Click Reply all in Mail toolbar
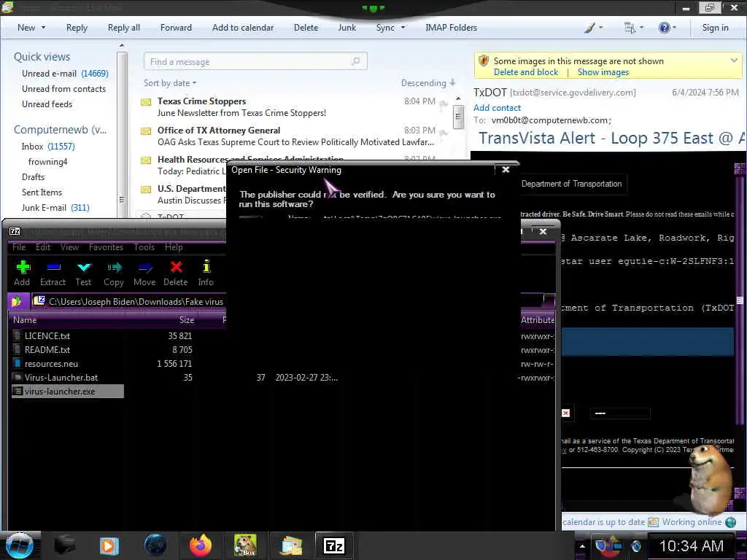The width and height of the screenshot is (747, 560). click(x=124, y=28)
